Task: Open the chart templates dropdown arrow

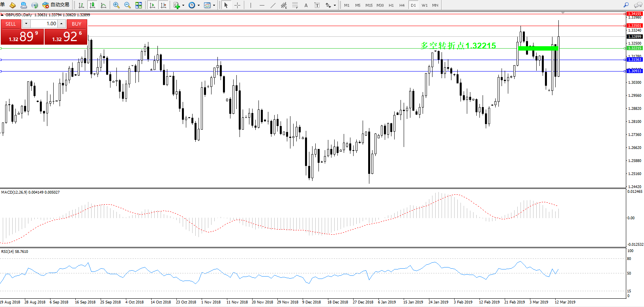Action: (214, 6)
